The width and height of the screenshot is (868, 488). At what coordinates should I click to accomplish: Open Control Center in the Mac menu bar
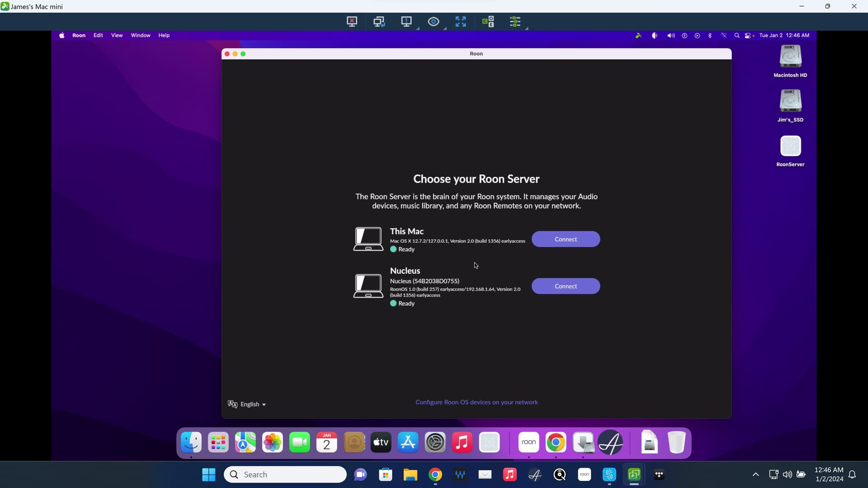click(748, 35)
